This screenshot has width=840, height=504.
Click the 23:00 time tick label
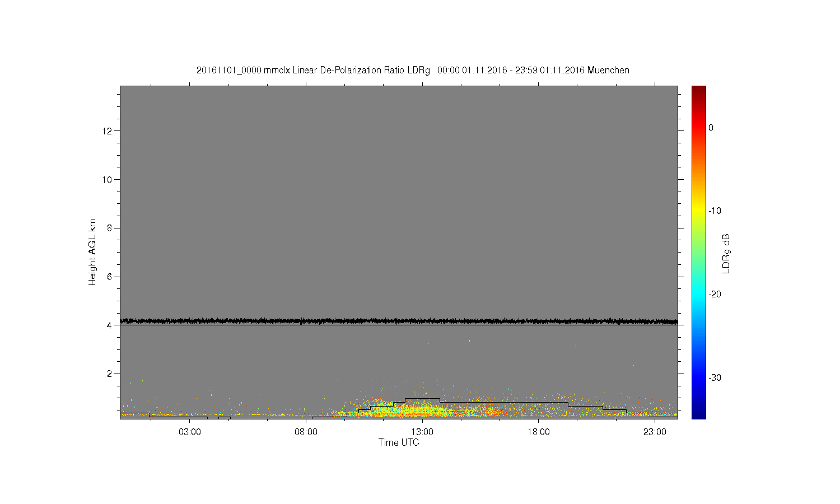click(x=655, y=432)
